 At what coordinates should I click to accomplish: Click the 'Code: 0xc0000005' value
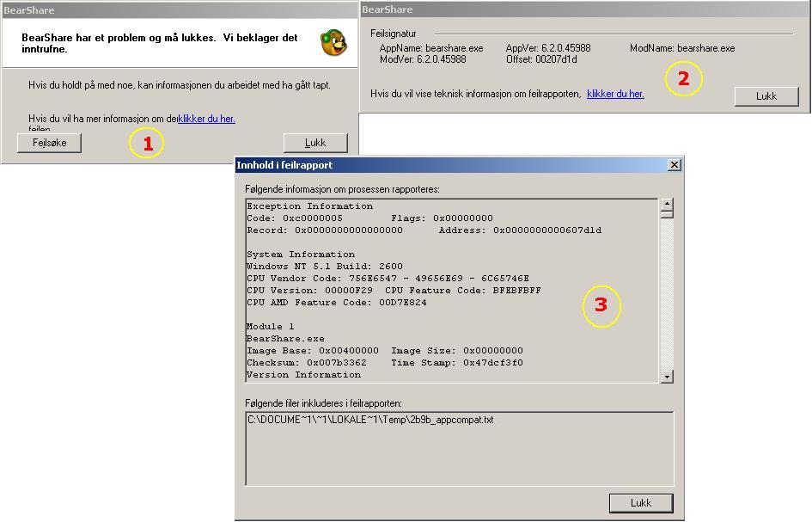(295, 218)
